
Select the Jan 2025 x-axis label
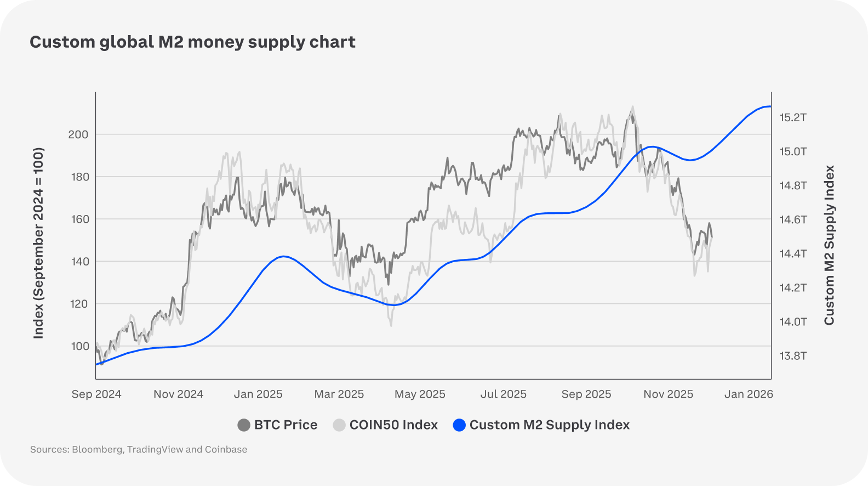point(258,394)
